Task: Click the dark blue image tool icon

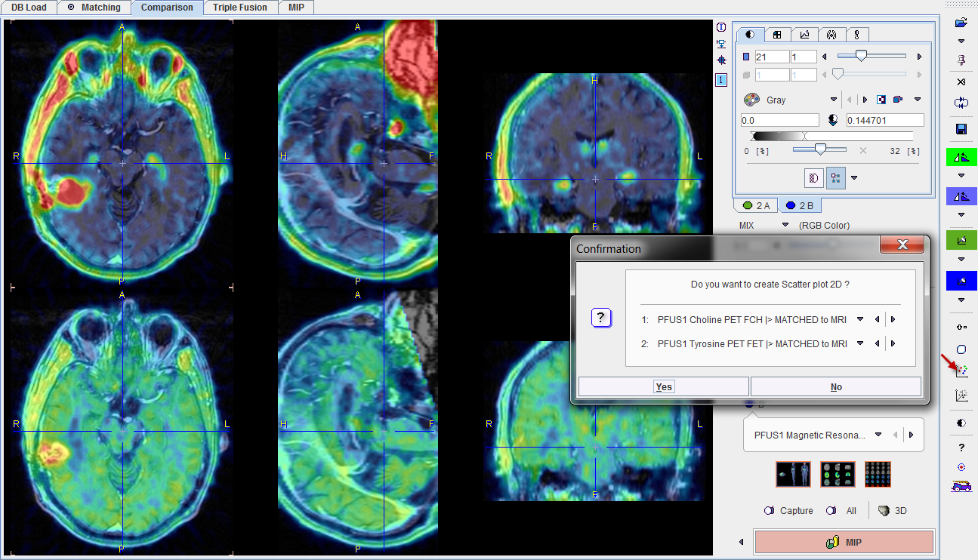Action: click(x=961, y=281)
